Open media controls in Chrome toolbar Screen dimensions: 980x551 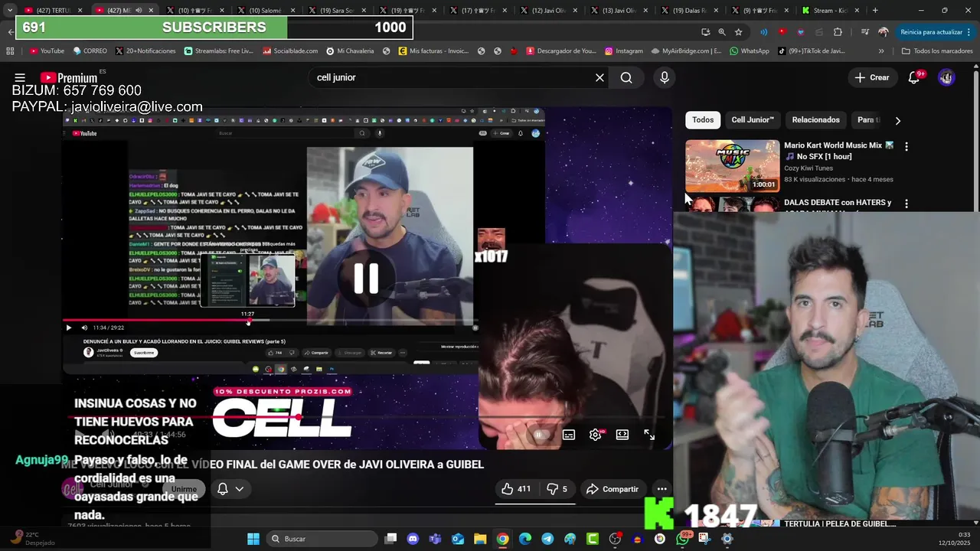(864, 32)
